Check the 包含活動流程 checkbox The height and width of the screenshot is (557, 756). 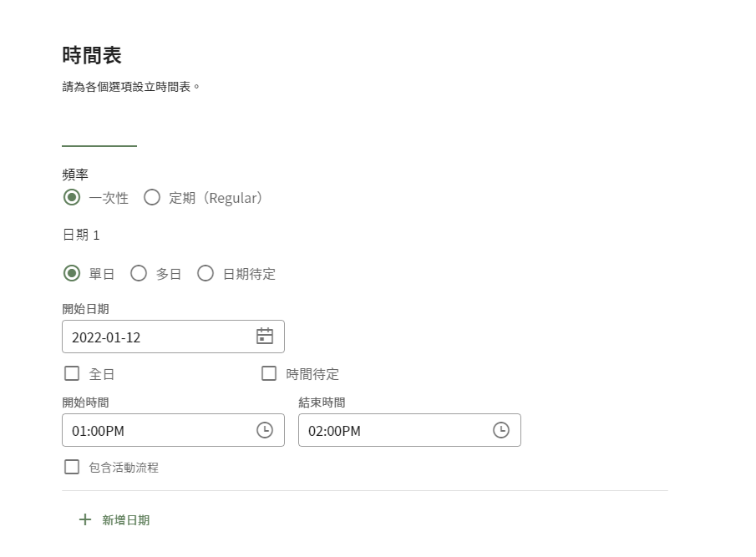72,467
